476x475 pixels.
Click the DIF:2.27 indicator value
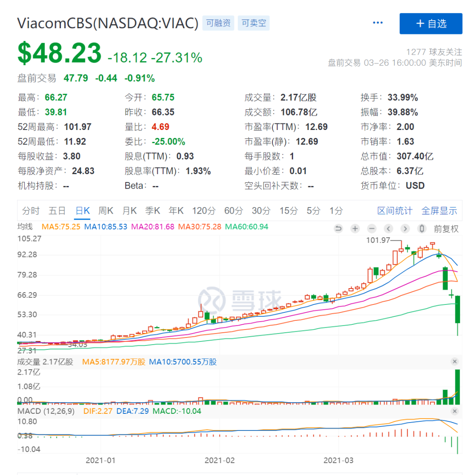tap(98, 411)
